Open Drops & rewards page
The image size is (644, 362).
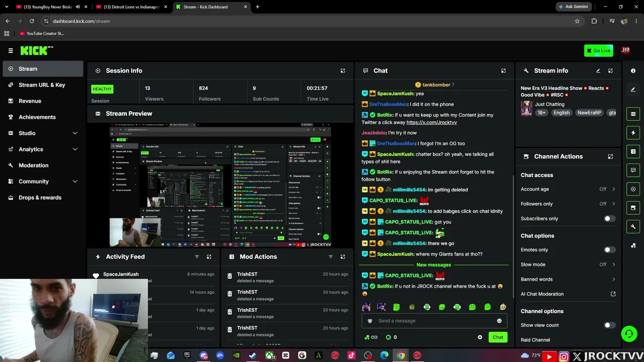[x=43, y=198]
